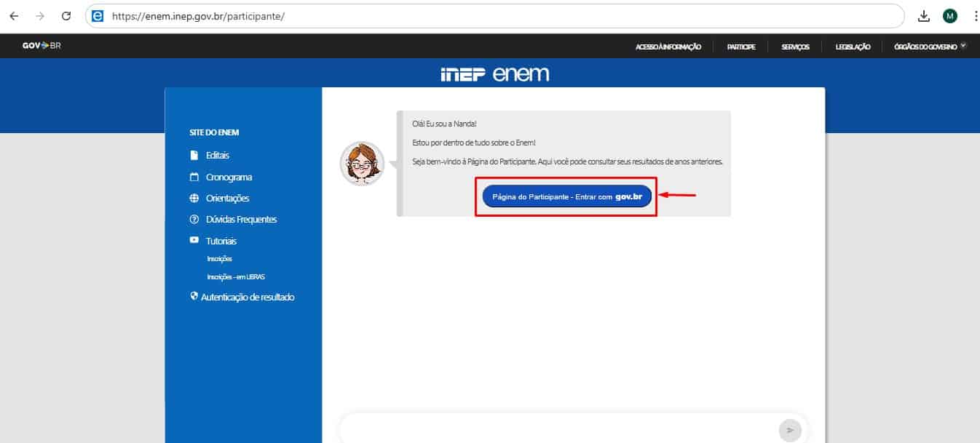The height and width of the screenshot is (443, 980).
Task: Click the browser download icon
Action: coord(923,16)
